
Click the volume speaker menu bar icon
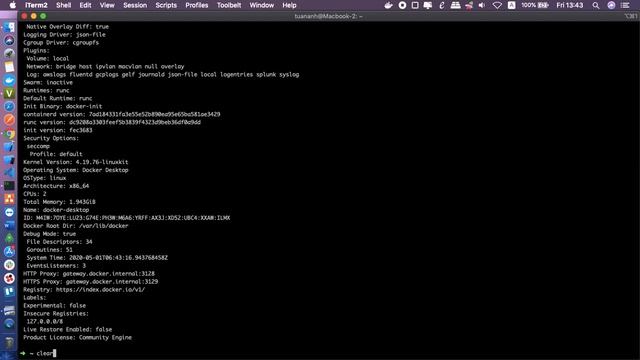pos(482,5)
